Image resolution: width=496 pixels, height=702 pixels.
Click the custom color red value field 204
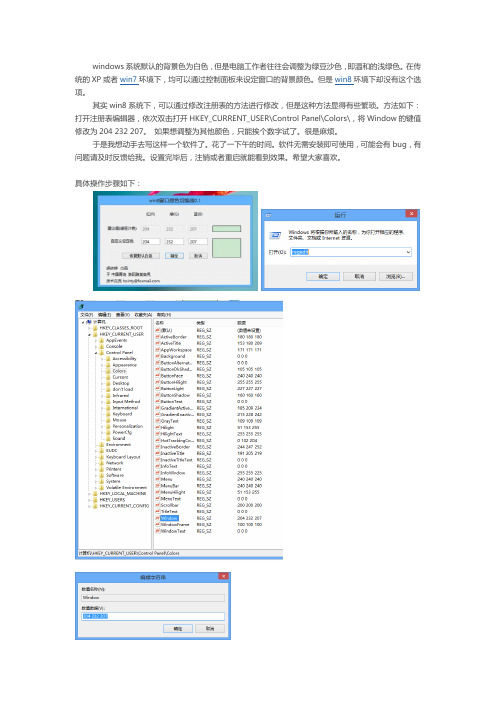tap(150, 241)
